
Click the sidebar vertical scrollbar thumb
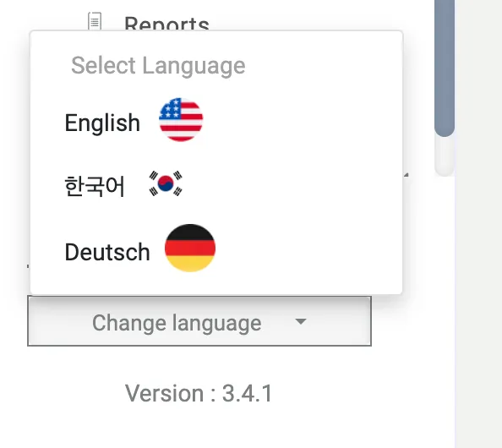[445, 68]
